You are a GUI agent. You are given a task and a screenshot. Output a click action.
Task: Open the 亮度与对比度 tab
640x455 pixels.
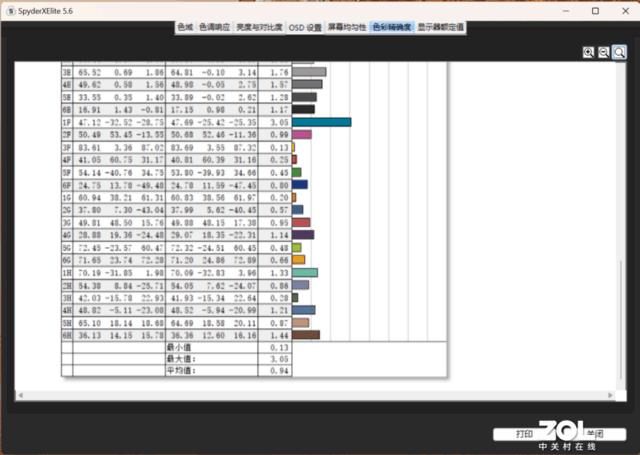[259, 27]
